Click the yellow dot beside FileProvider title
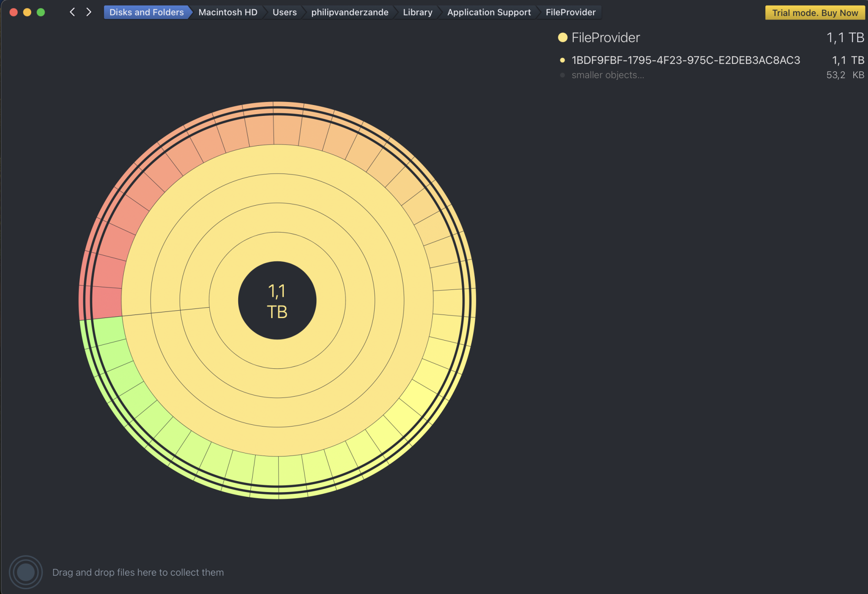868x594 pixels. tap(562, 38)
